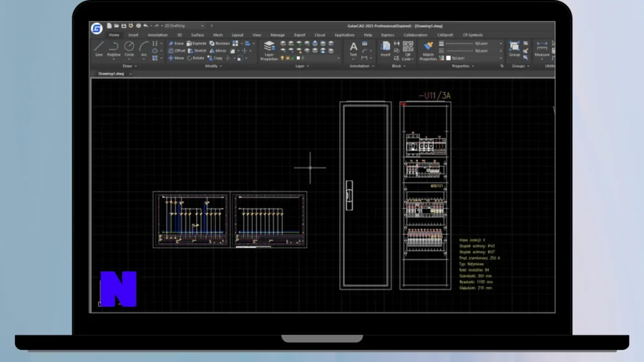Viewport: 644px width, 362px height.
Task: Click the Stretch tool
Action: 197,50
